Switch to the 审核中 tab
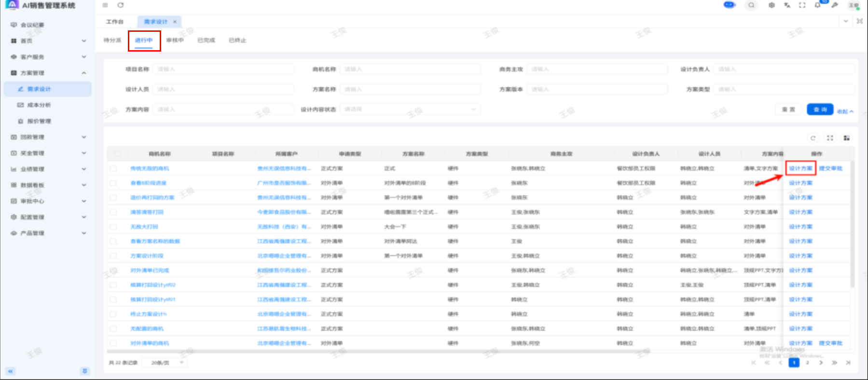The height and width of the screenshot is (380, 868). 175,40
